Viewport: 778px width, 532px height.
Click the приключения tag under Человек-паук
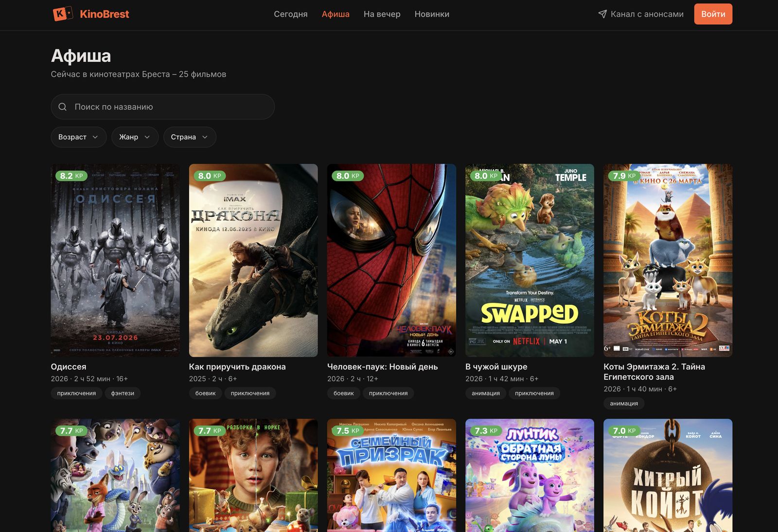click(x=388, y=393)
